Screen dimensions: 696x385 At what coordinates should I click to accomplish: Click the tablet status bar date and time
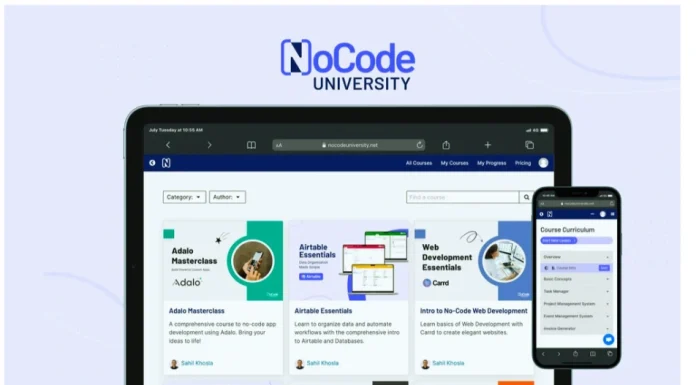[176, 130]
